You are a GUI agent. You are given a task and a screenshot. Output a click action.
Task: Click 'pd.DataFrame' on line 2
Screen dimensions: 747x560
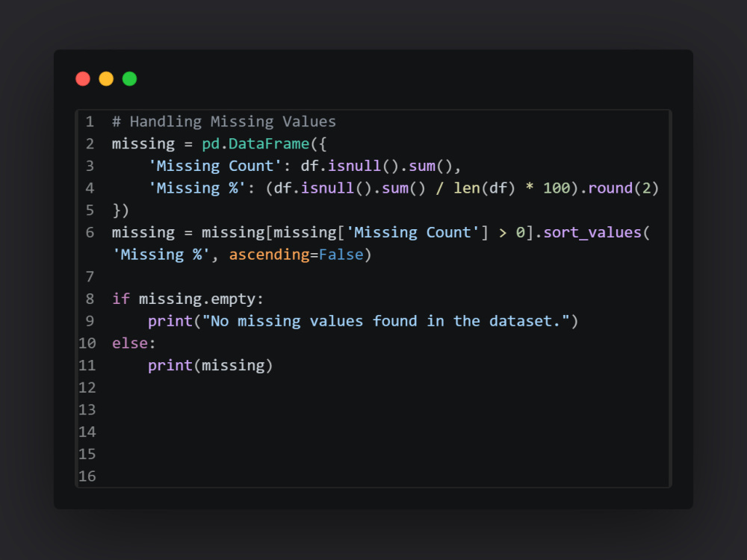click(255, 144)
